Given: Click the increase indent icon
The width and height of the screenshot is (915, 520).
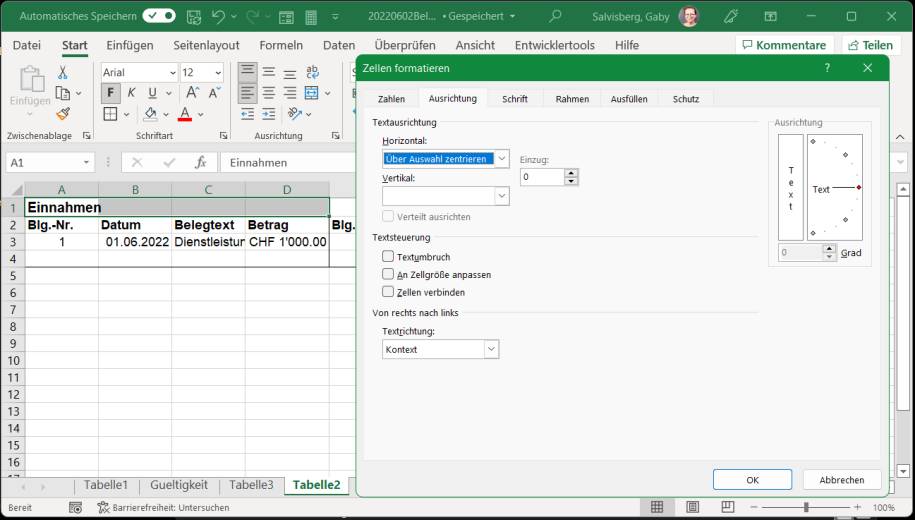Looking at the screenshot, I should [x=268, y=114].
